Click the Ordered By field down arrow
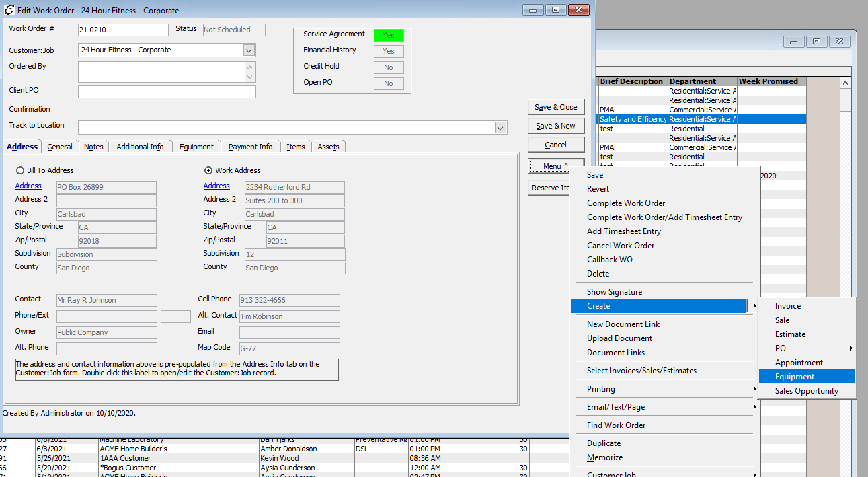 (x=250, y=77)
